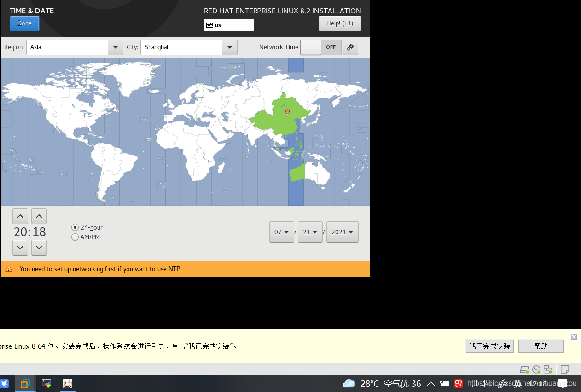
Task: Decrease the minutes with down arrow
Action: (39, 248)
